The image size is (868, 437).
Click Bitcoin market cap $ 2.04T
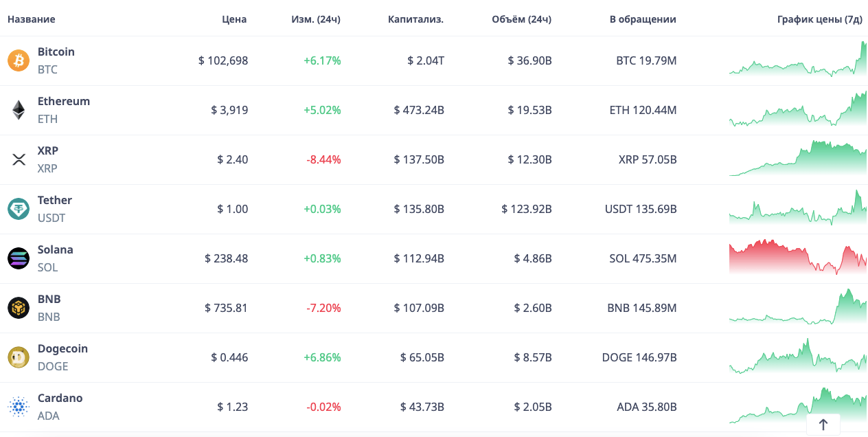tap(426, 60)
